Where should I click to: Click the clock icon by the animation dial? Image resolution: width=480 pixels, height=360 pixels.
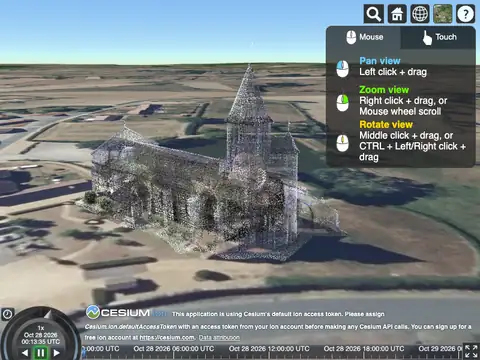coord(7,314)
